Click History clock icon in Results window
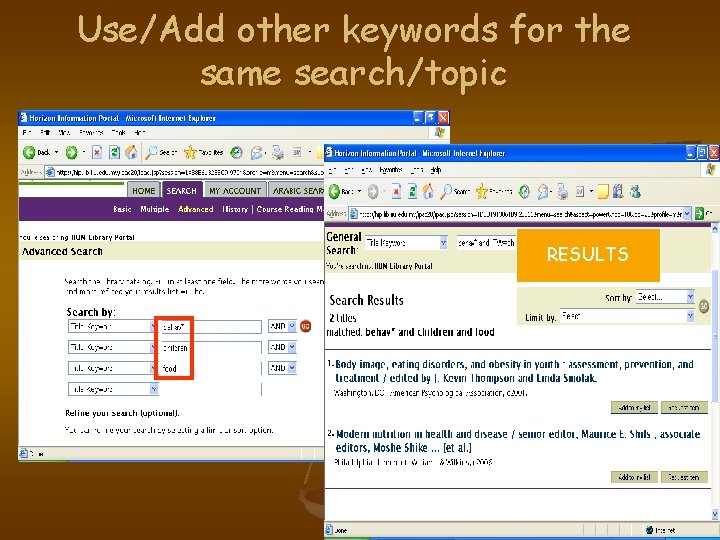 click(x=524, y=191)
